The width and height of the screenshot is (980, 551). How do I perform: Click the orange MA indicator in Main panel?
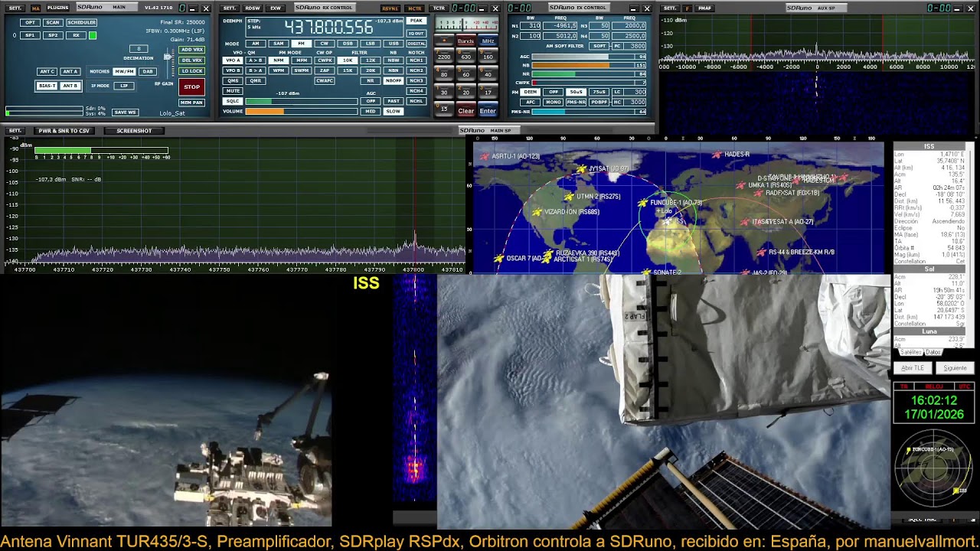35,8
